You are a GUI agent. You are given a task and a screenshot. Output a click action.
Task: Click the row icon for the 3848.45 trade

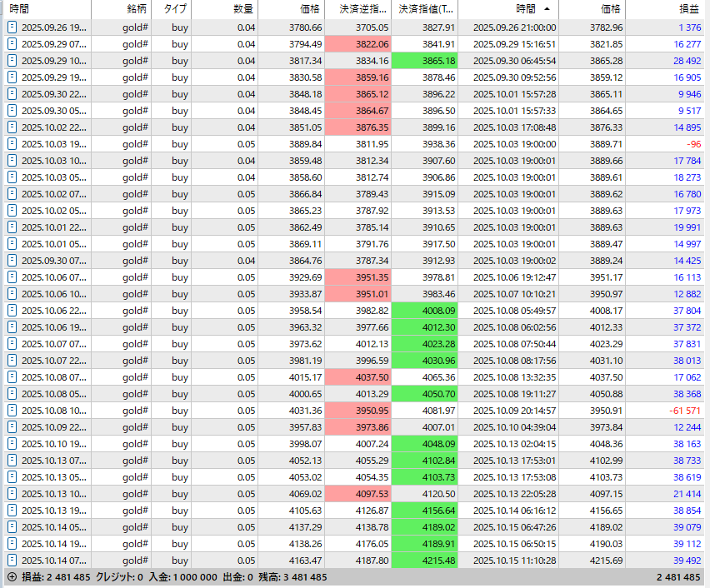coord(12,111)
